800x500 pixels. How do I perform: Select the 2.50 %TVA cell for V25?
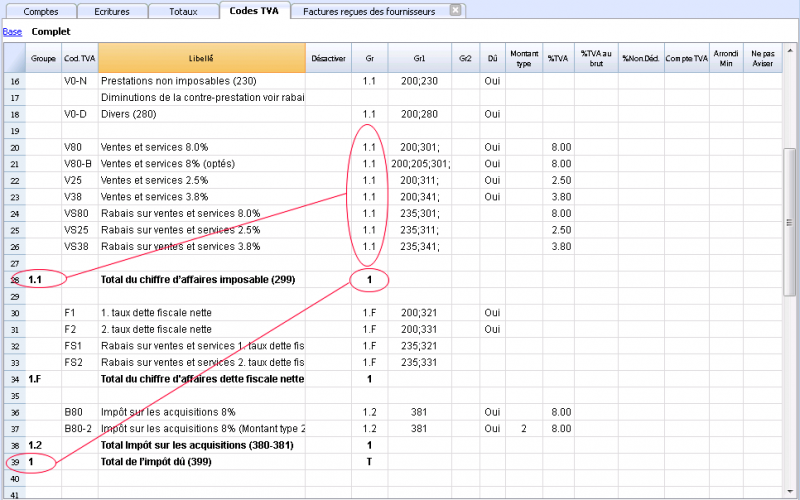(x=558, y=181)
